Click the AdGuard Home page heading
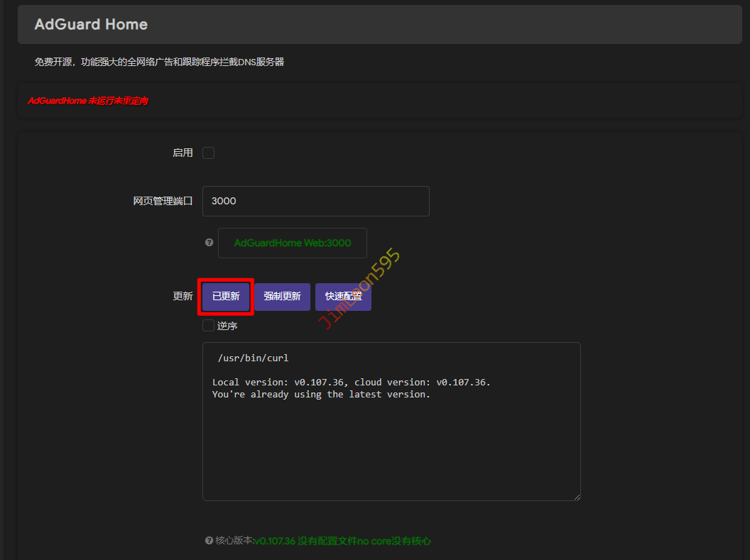This screenshot has height=560, width=750. [x=91, y=24]
